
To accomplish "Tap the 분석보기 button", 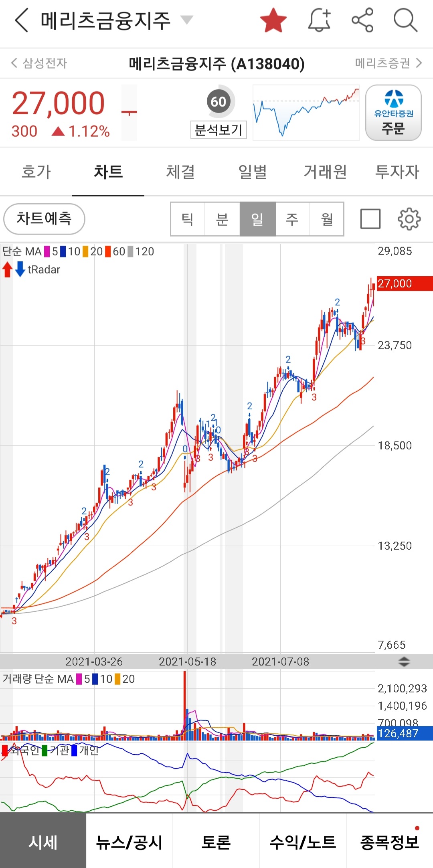I will (219, 130).
